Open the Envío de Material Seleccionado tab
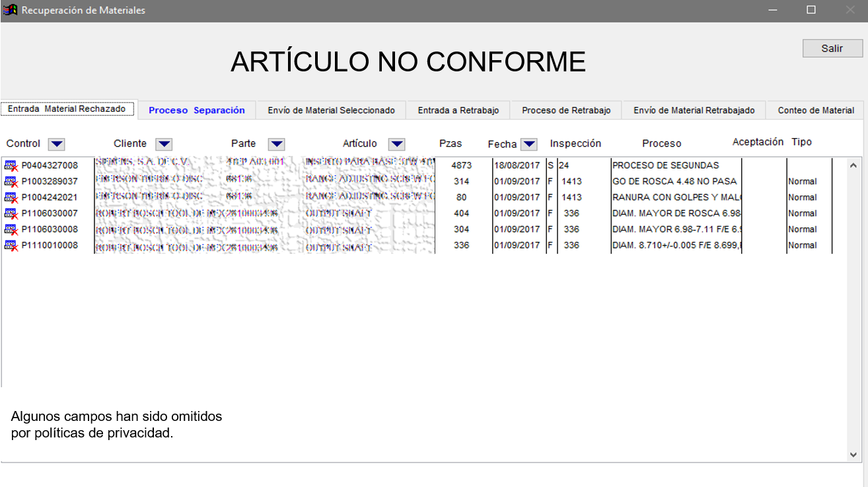Image resolution: width=868 pixels, height=487 pixels. coord(331,110)
